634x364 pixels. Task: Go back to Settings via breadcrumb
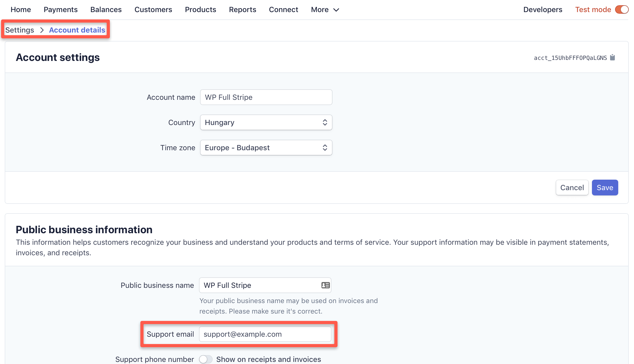(x=19, y=30)
